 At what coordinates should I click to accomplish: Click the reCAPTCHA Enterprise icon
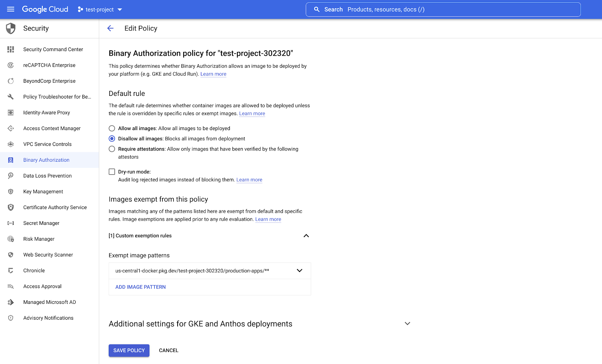[11, 65]
